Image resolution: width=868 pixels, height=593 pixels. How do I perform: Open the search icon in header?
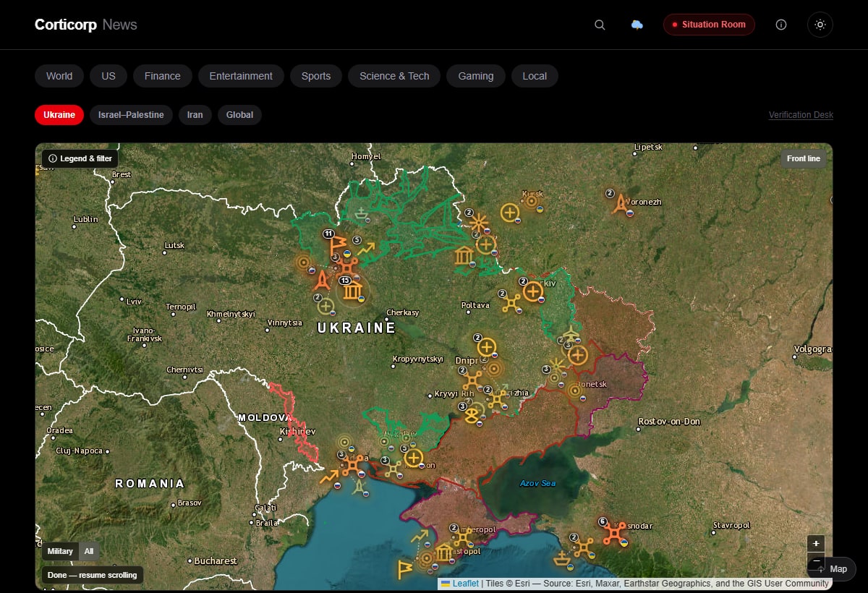pos(600,25)
